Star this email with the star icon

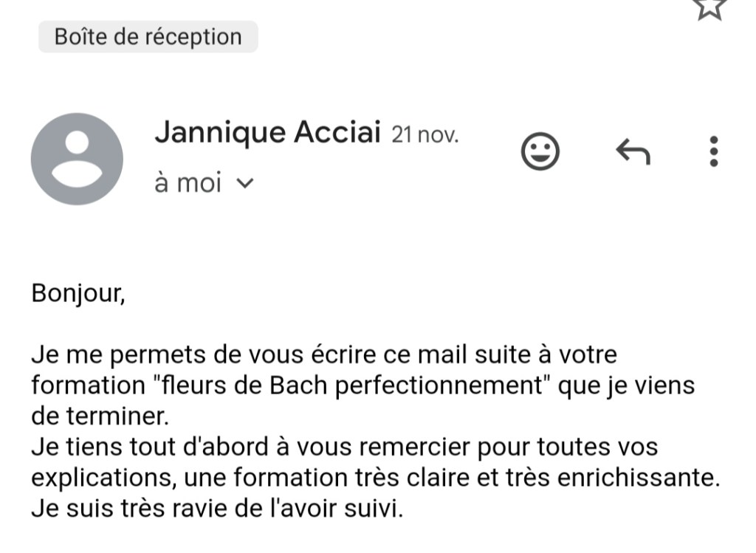click(x=709, y=7)
